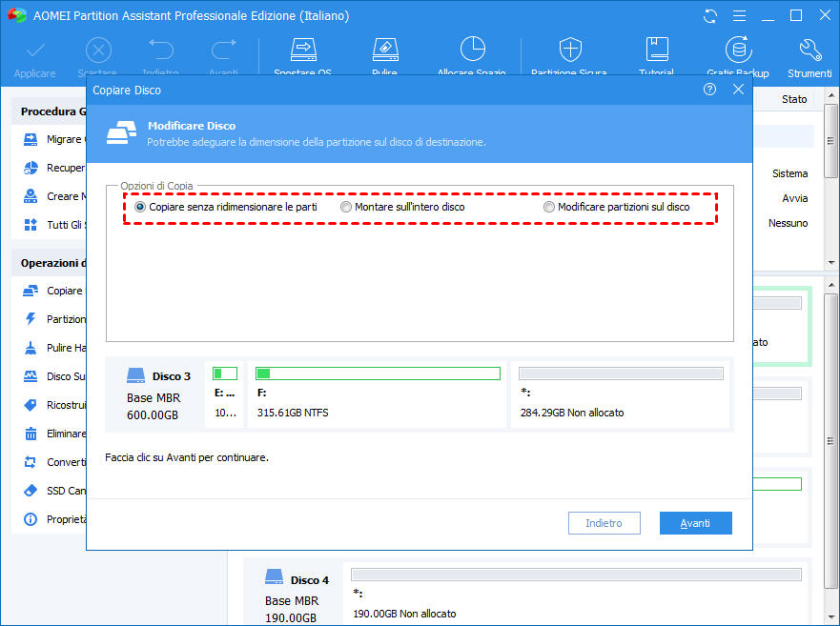This screenshot has height=626, width=840.
Task: Open the hamburger menu in title bar
Action: click(x=739, y=16)
